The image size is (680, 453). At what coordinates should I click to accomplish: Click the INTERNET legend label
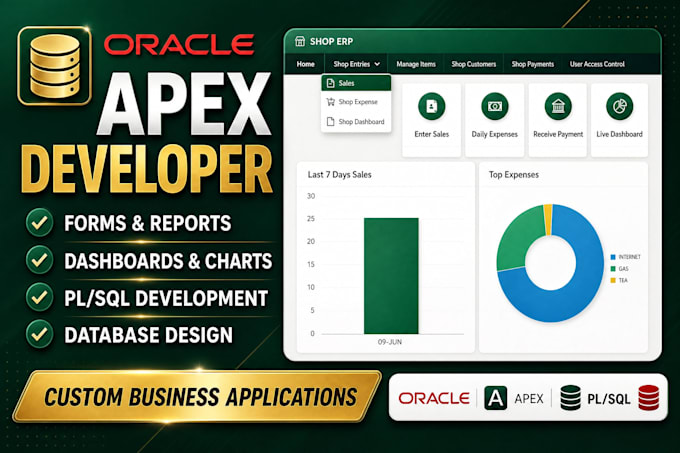pos(629,257)
